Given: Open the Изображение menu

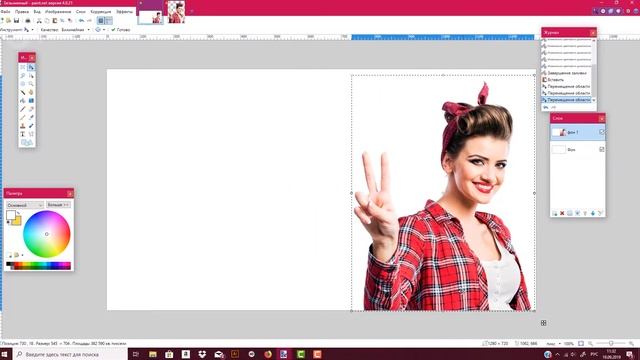Looking at the screenshot, I should (x=58, y=12).
